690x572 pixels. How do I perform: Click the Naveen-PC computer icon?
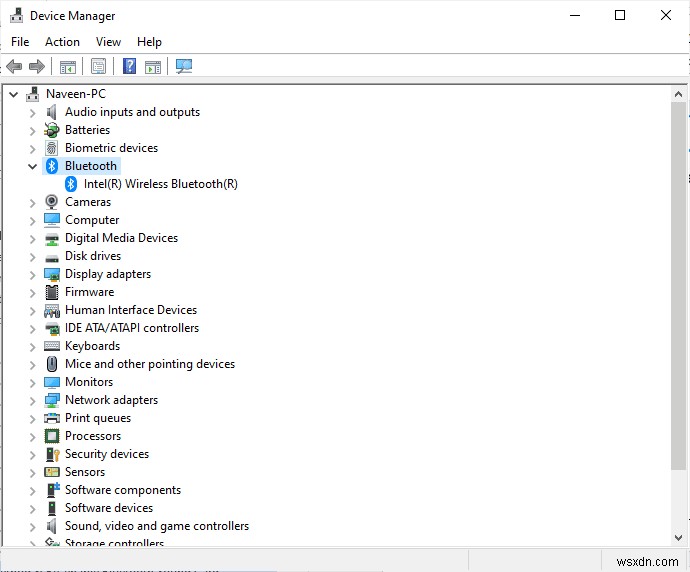pyautogui.click(x=33, y=94)
